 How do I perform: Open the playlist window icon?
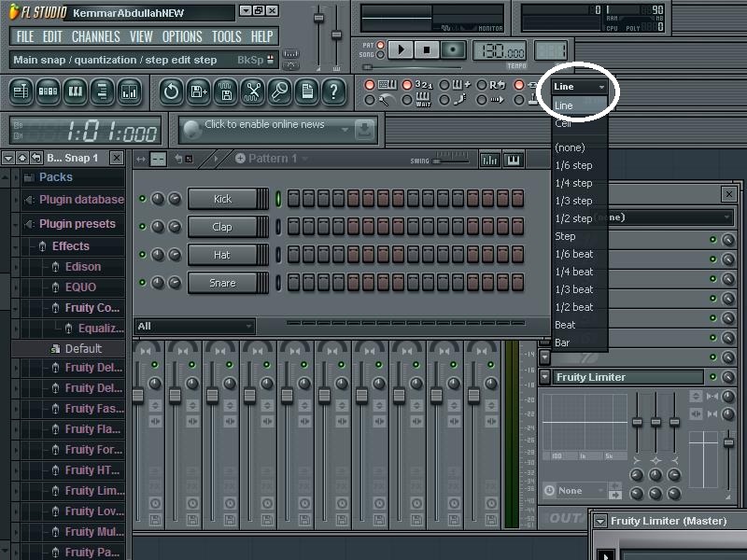click(x=21, y=91)
